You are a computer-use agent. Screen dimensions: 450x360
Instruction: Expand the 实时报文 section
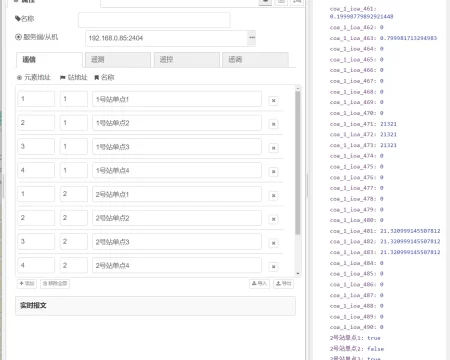[x=155, y=306]
